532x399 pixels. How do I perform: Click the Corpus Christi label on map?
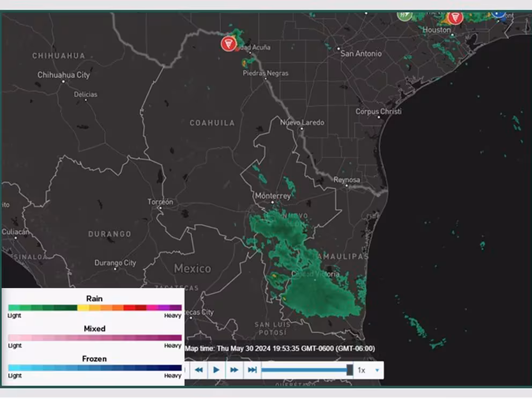(378, 112)
